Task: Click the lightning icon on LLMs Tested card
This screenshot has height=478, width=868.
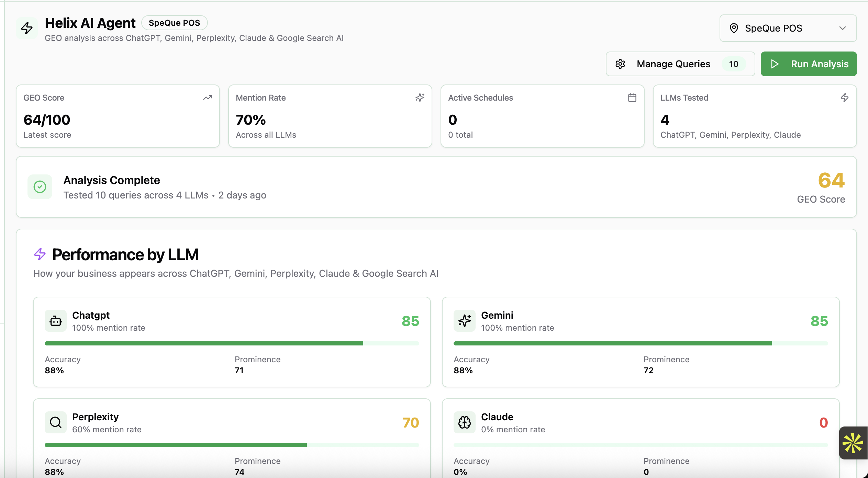Action: [845, 98]
